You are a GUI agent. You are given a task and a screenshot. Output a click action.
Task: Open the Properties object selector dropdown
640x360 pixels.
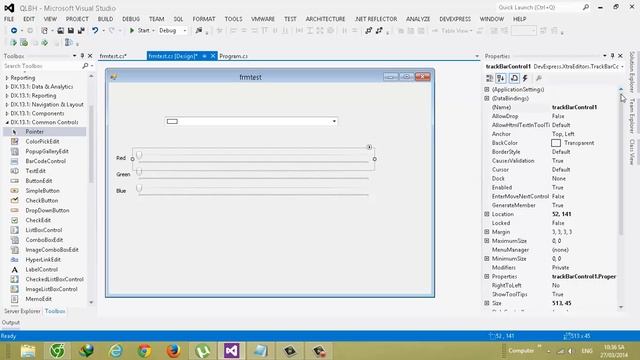pos(622,67)
